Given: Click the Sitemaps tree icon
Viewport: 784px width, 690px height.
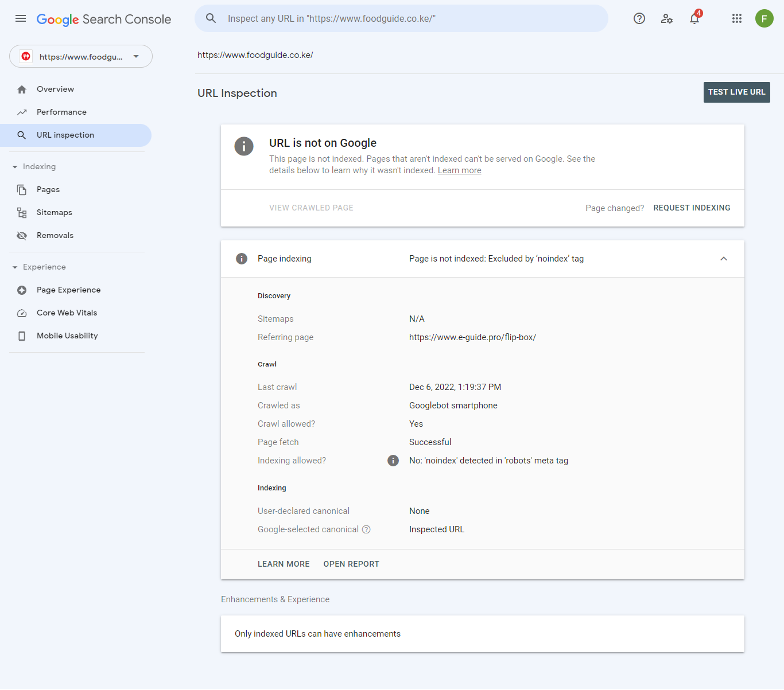Looking at the screenshot, I should coord(22,213).
